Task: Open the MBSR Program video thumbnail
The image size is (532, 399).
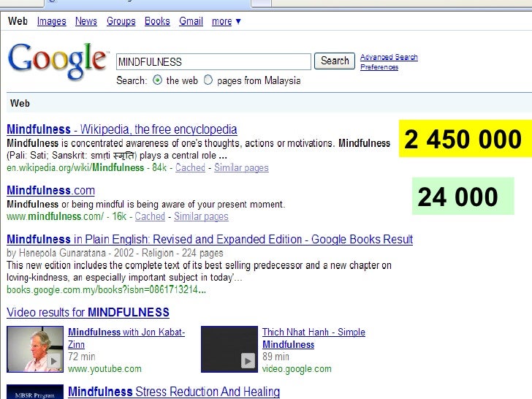Action: pos(35,392)
